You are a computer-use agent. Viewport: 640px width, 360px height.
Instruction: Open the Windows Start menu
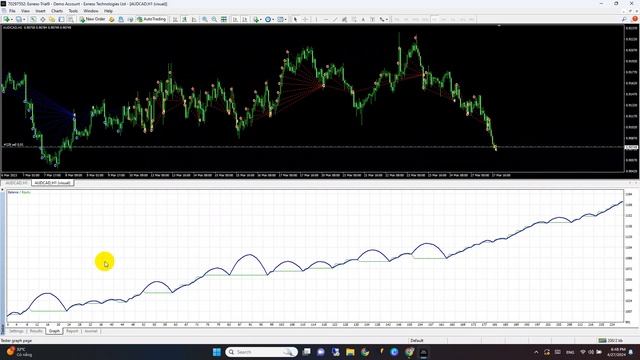tap(217, 352)
